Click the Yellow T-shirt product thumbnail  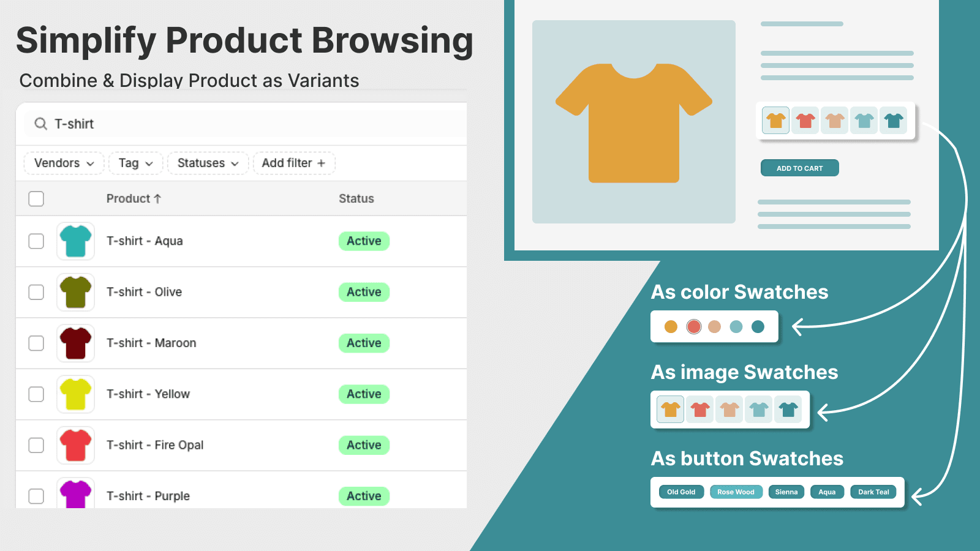[x=76, y=394]
